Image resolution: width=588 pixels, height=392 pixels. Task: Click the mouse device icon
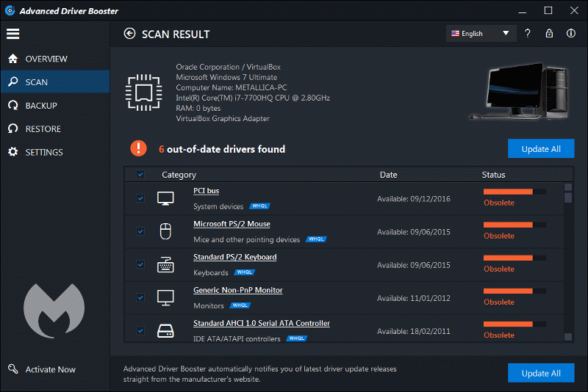pos(165,231)
